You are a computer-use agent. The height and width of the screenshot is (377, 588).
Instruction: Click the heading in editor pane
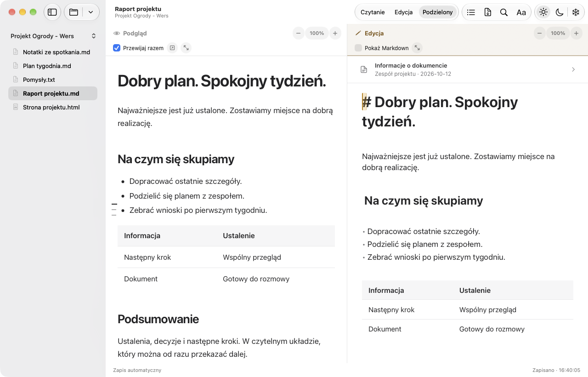440,112
